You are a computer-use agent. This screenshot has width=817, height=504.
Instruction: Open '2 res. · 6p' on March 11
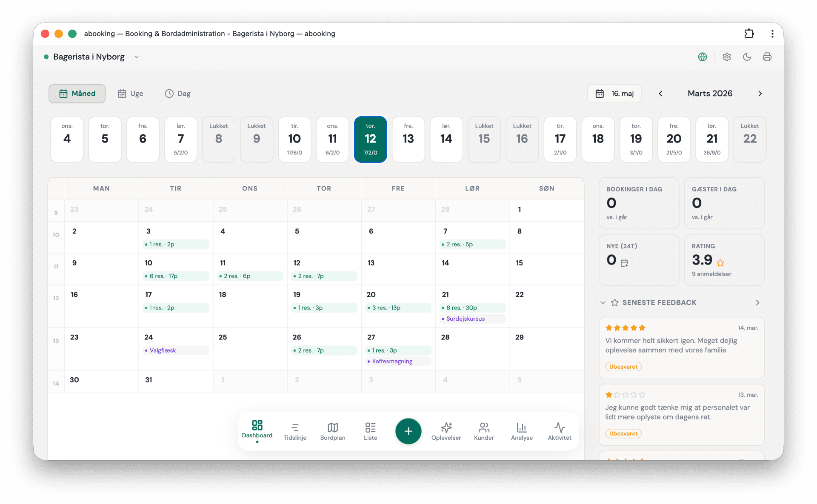point(250,276)
